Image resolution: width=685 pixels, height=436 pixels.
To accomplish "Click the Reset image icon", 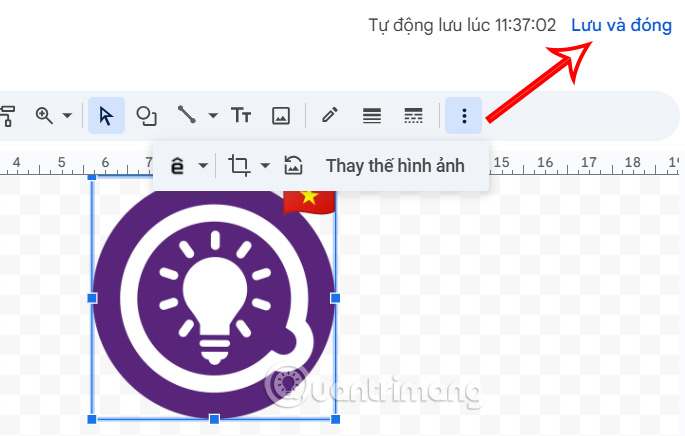I will pyautogui.click(x=293, y=166).
